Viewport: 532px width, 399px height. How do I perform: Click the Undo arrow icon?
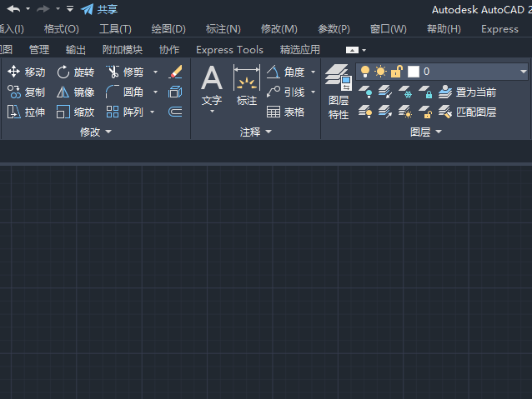coord(13,9)
